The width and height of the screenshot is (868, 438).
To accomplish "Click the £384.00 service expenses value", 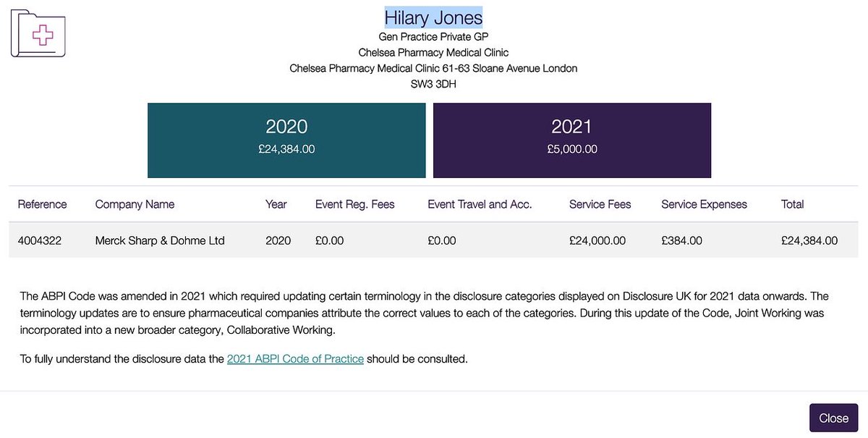I will (681, 240).
